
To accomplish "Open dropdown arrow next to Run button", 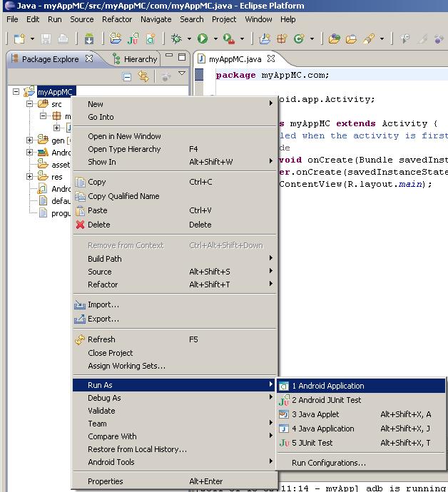I will [x=215, y=39].
